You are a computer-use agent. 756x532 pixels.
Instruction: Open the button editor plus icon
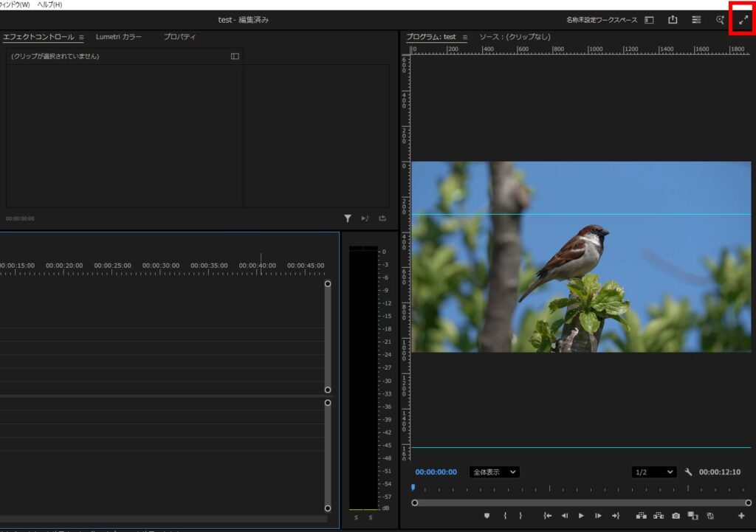[x=741, y=516]
